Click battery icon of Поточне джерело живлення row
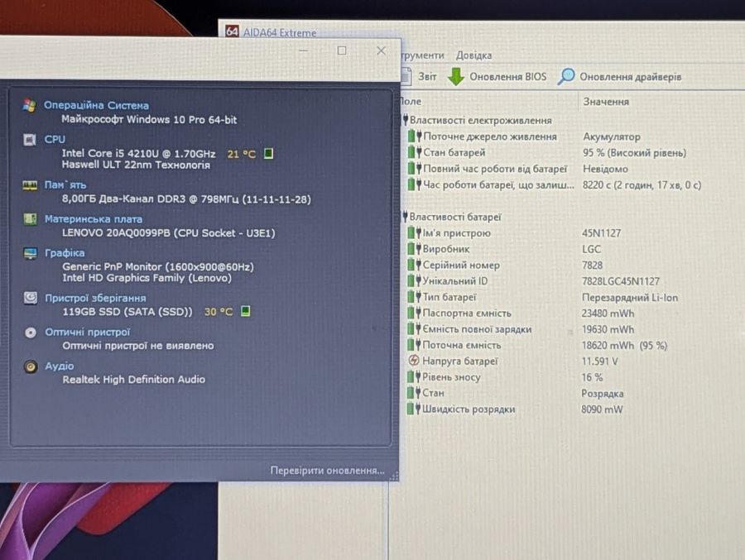This screenshot has width=745, height=560. pyautogui.click(x=415, y=136)
